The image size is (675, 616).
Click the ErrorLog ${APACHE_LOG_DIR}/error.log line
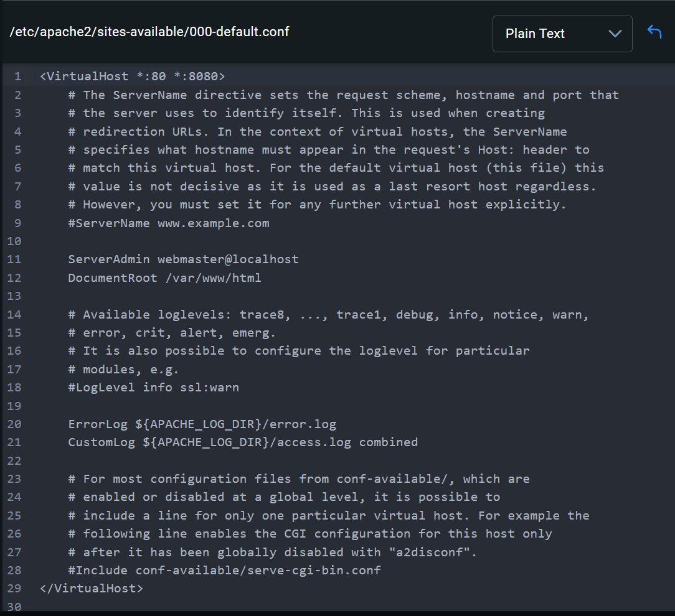pos(202,424)
